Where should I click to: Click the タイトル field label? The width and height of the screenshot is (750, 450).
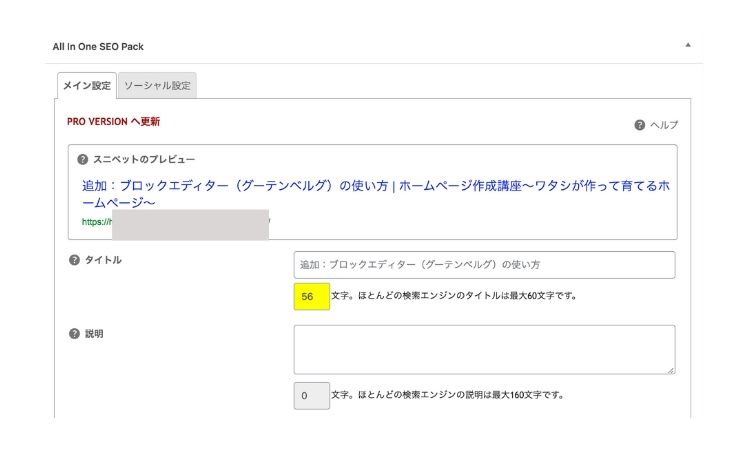pos(103,260)
